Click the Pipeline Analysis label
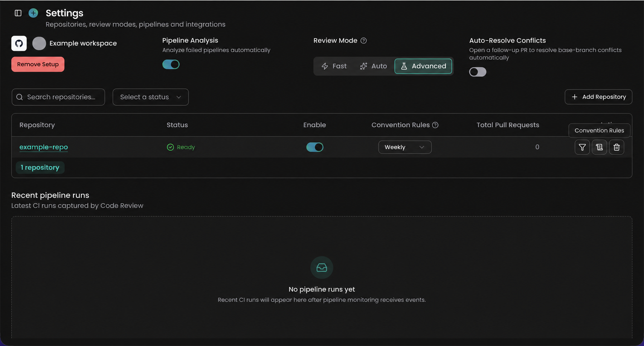This screenshot has width=644, height=346. coord(190,40)
